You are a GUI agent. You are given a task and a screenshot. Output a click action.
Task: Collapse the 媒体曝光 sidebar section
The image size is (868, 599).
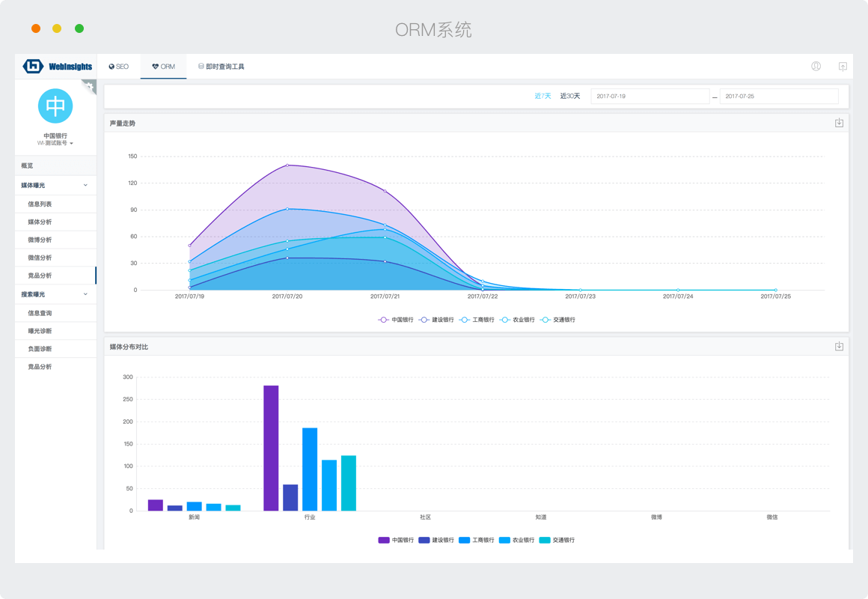[85, 185]
